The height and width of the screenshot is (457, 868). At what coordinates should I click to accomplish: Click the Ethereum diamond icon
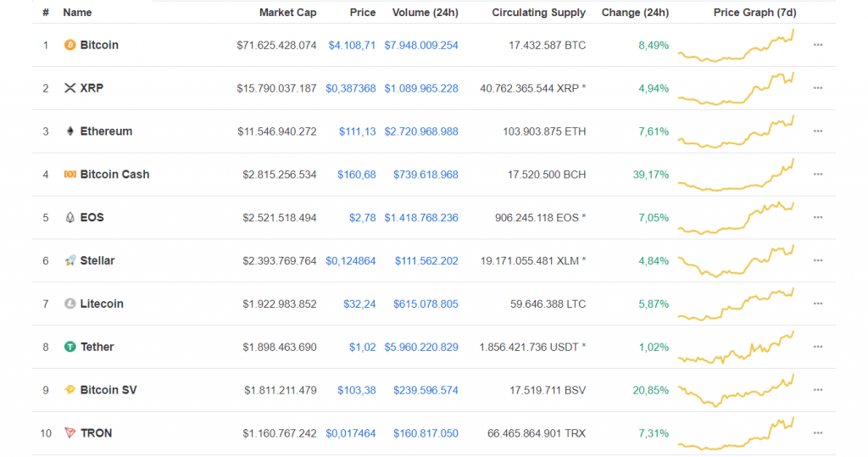pos(70,131)
